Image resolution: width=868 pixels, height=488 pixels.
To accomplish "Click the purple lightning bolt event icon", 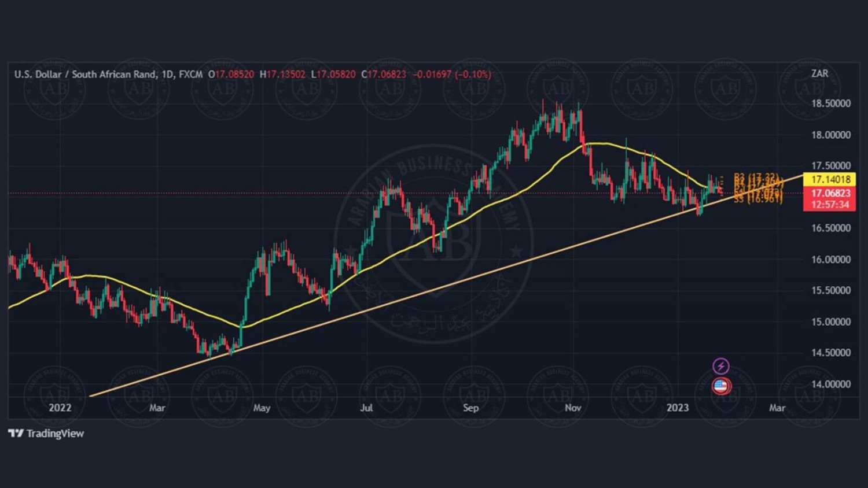I will click(720, 366).
